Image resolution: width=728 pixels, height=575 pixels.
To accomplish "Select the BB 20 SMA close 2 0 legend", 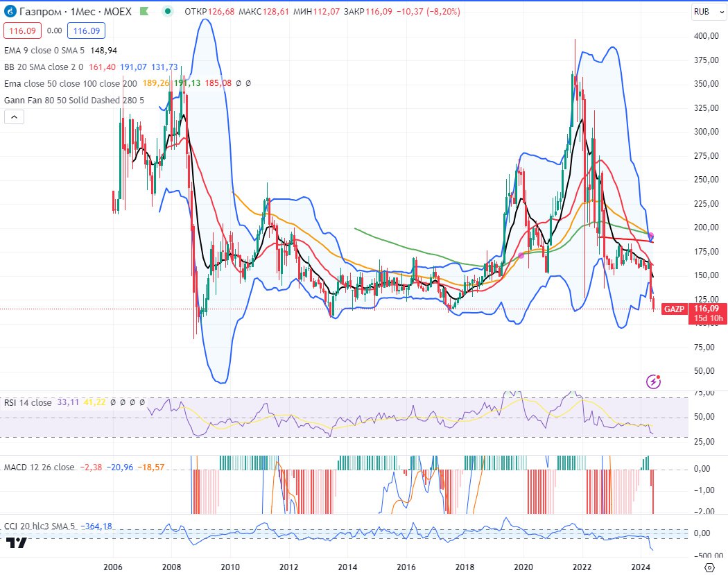I will pos(44,67).
